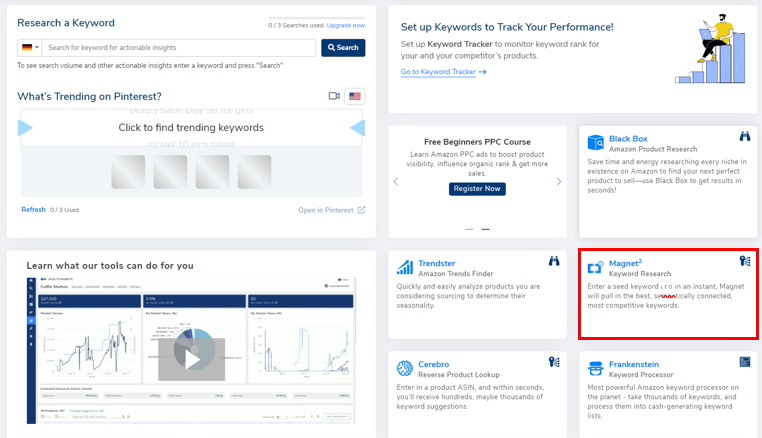Click the left arrow of trending keywords
This screenshot has width=762, height=438.
25,128
